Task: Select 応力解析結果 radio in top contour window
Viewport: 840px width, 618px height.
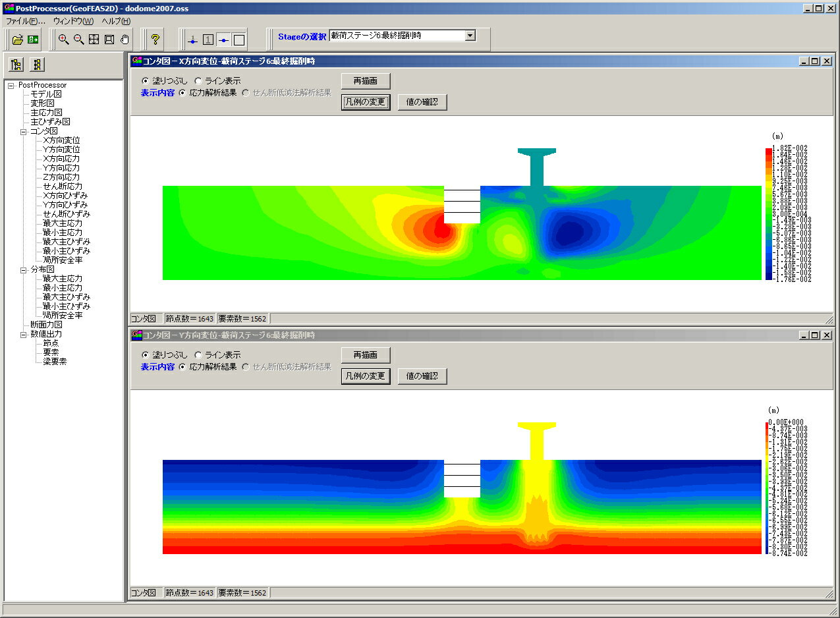Action: 182,93
